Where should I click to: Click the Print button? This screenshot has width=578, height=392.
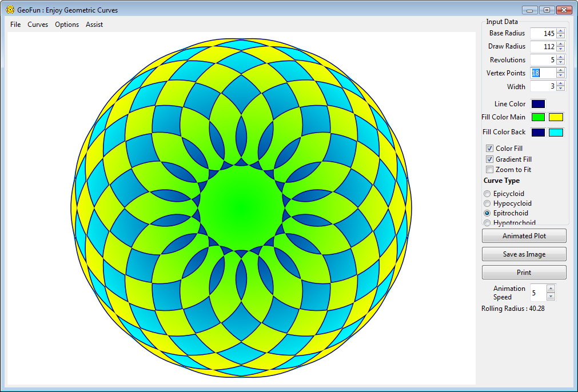(x=524, y=272)
